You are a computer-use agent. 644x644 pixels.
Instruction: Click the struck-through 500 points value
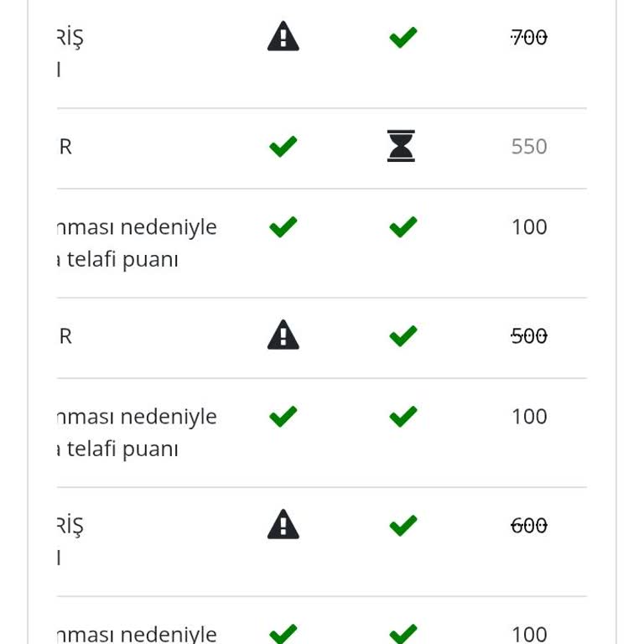point(529,336)
